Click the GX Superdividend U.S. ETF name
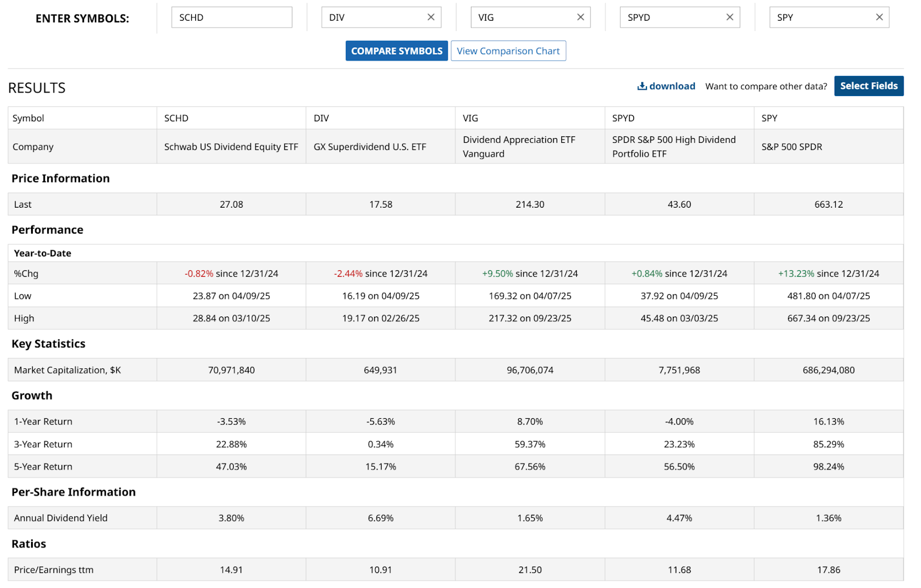 coord(370,147)
